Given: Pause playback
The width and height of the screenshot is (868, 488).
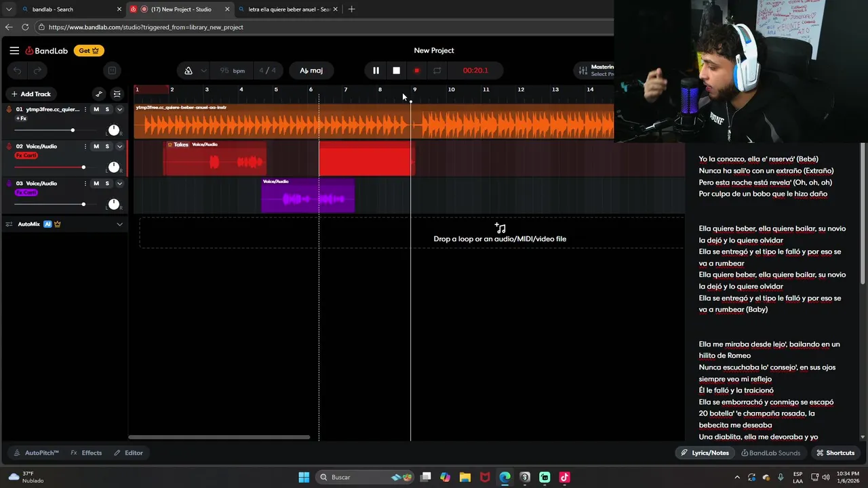Looking at the screenshot, I should 376,70.
